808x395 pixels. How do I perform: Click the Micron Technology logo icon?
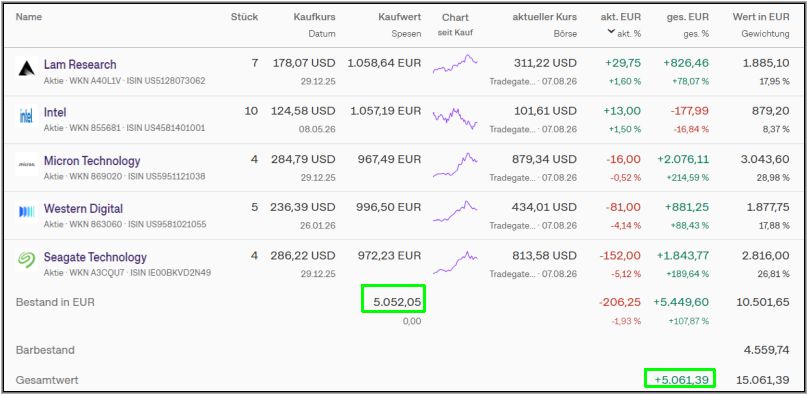(26, 164)
